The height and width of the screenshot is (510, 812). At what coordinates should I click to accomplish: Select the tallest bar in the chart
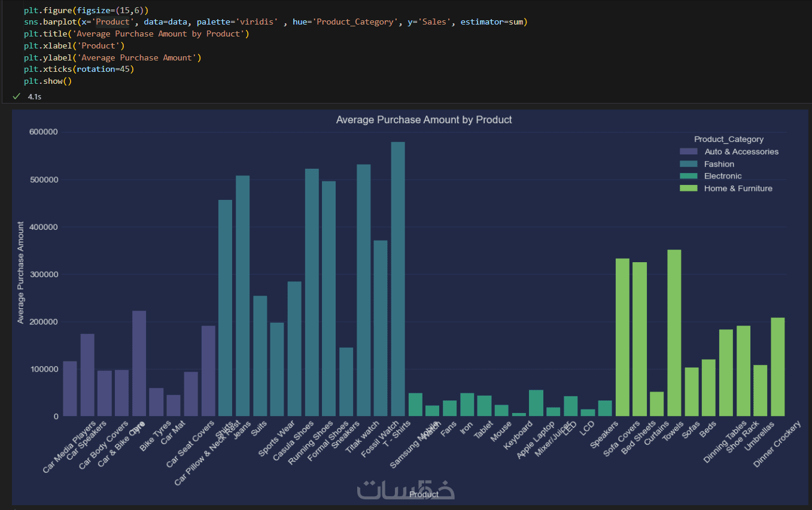pyautogui.click(x=398, y=279)
